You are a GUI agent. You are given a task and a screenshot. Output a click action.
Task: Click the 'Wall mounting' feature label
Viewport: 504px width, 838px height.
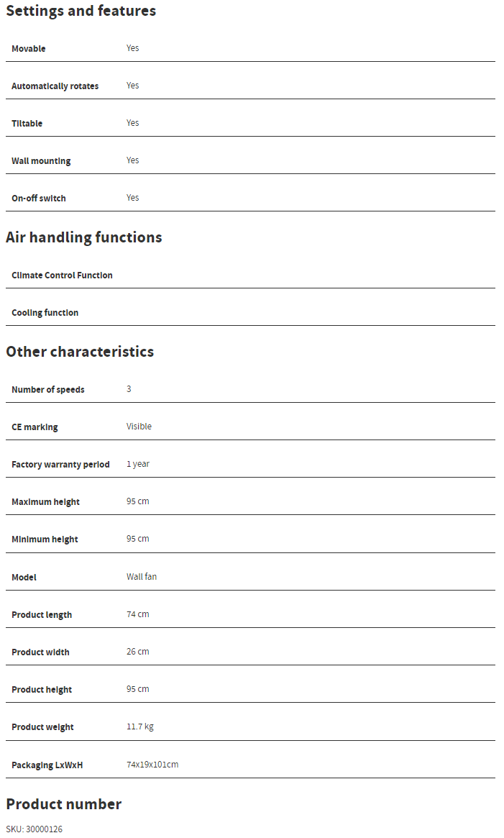41,161
